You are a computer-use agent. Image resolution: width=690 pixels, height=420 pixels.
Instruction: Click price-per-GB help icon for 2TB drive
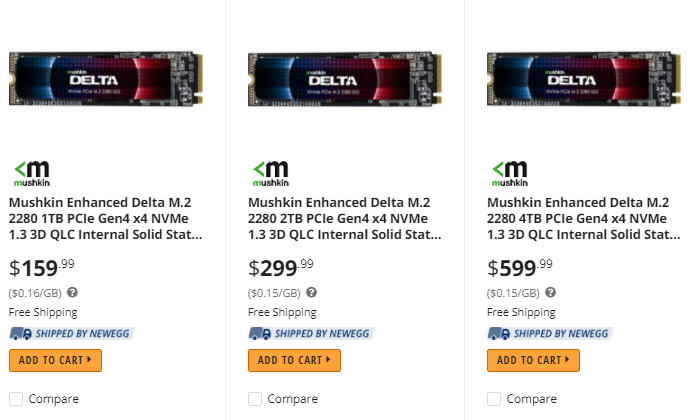coord(312,293)
